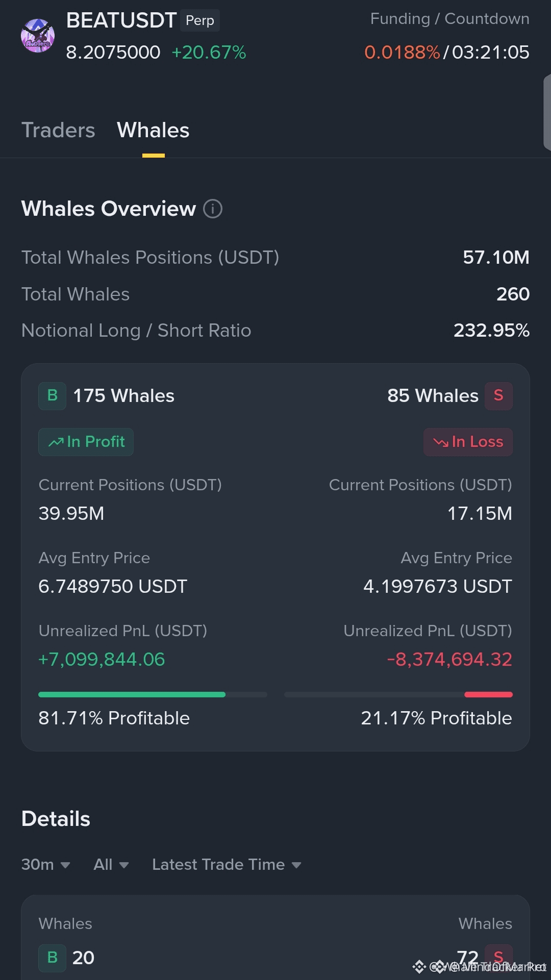Select the In Profit tag
This screenshot has width=551, height=980.
(x=86, y=442)
